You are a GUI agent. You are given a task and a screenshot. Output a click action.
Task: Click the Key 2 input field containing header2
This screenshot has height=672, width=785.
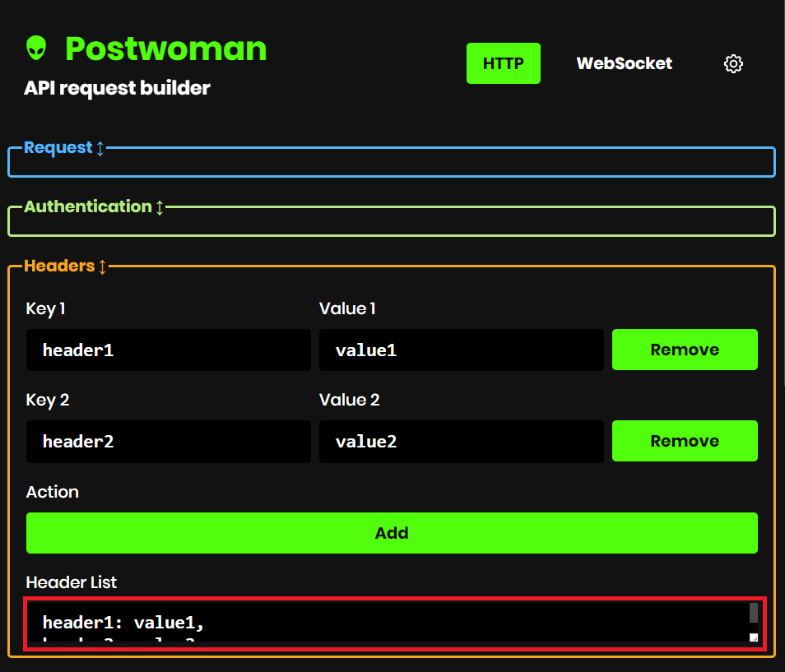tap(168, 442)
